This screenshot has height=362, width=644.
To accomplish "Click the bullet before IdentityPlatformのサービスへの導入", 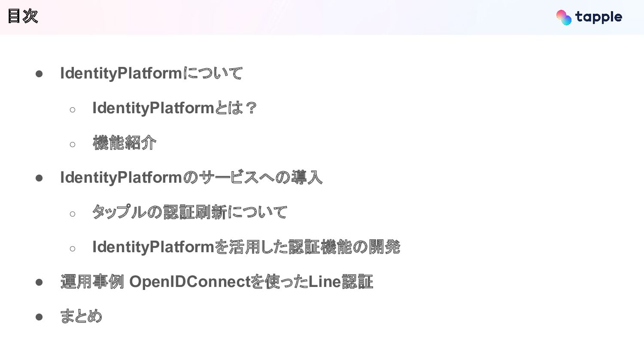I will tap(39, 178).
